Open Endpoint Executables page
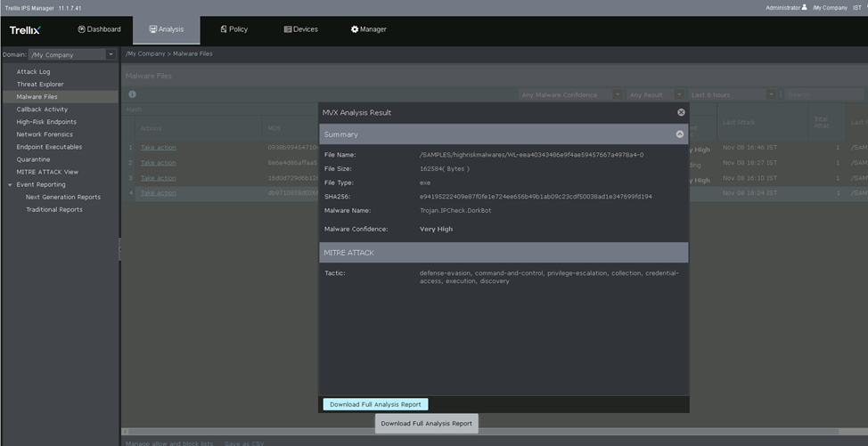The image size is (868, 446). coord(49,147)
